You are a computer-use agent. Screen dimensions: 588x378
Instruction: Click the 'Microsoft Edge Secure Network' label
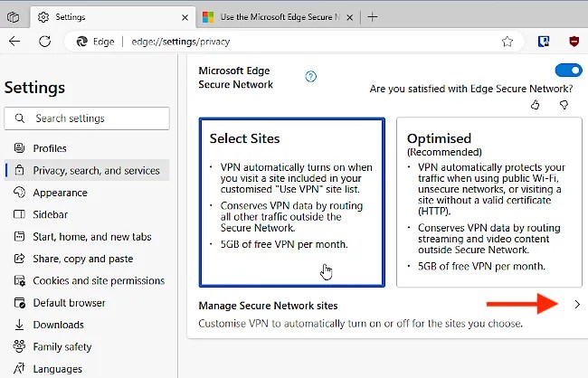236,78
